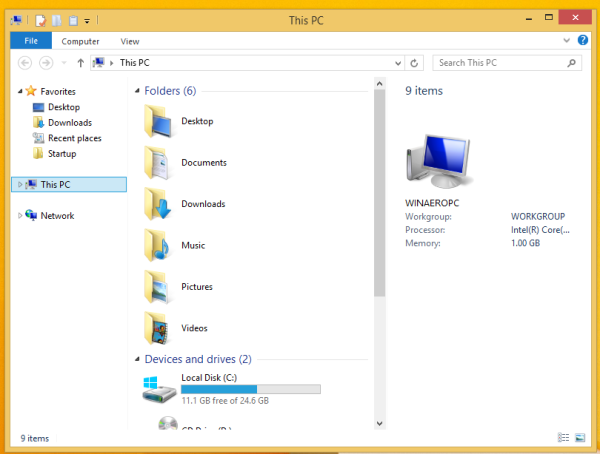The width and height of the screenshot is (600, 454).
Task: Expand the This PC tree node
Action: [20, 185]
